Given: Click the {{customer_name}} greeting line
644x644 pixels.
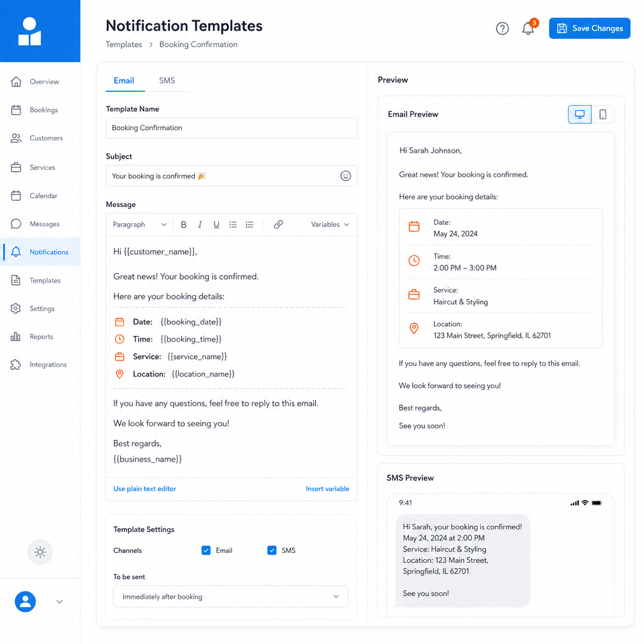Looking at the screenshot, I should pyautogui.click(x=155, y=252).
